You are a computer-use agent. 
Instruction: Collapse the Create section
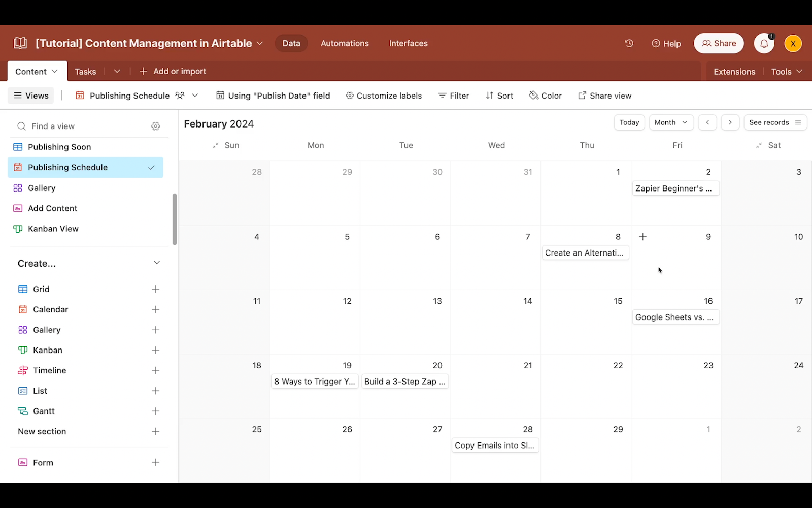pyautogui.click(x=157, y=263)
